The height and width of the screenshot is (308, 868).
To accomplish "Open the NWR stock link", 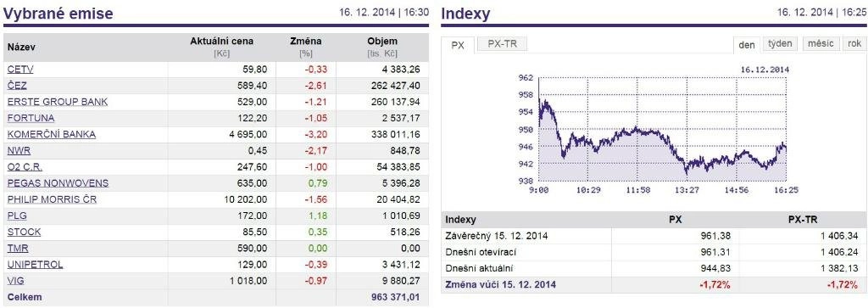I will point(19,151).
